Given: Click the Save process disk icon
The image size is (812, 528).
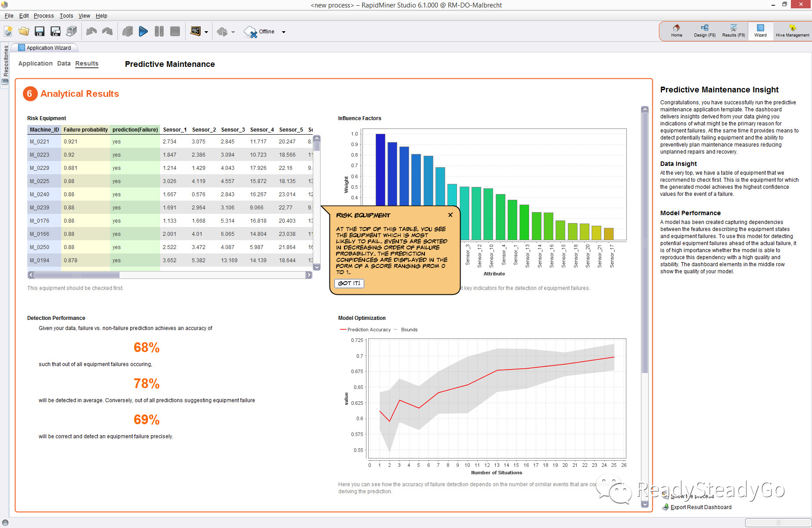Looking at the screenshot, I should pyautogui.click(x=40, y=31).
